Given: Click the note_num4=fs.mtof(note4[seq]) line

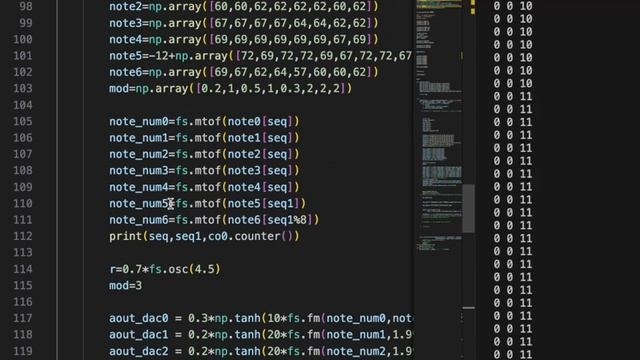Looking at the screenshot, I should pos(204,187).
